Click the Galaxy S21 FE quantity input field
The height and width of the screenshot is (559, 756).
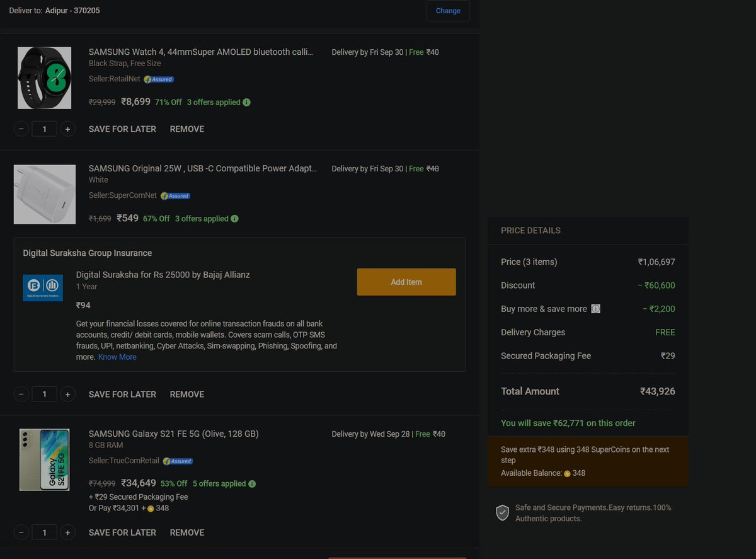pyautogui.click(x=44, y=533)
